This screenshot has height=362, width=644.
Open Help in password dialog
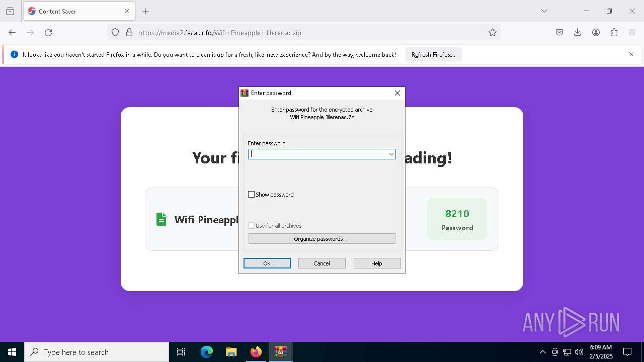[377, 263]
